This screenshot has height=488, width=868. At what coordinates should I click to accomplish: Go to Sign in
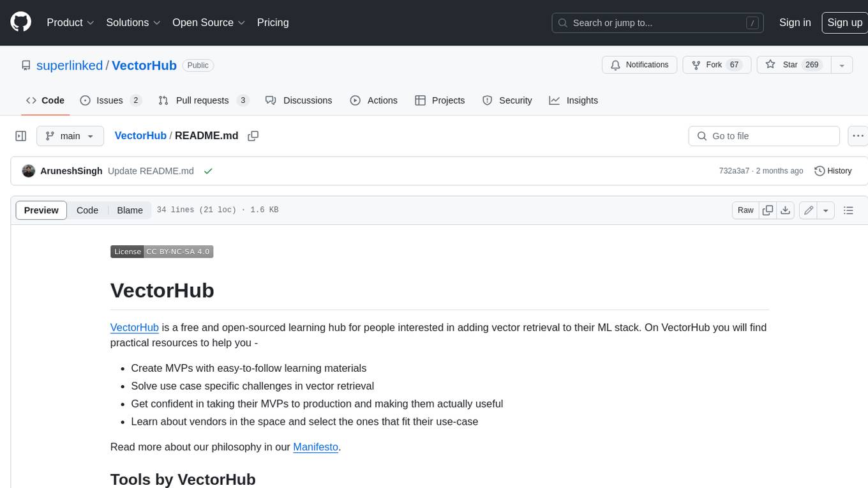795,22
